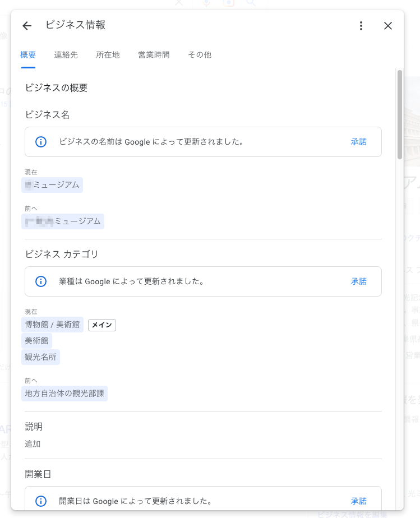420x518 pixels.
Task: Select the 観光名所 category chip
Action: pos(40,357)
